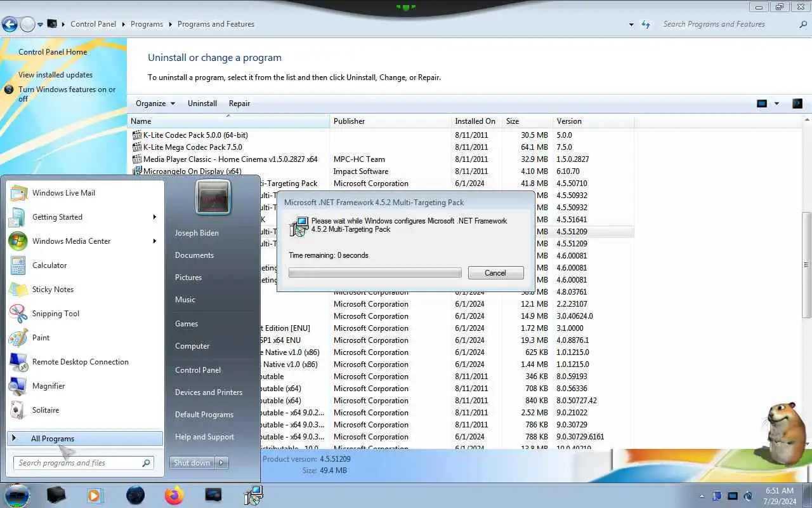Go to Control Panel Home
The width and height of the screenshot is (812, 508).
click(53, 52)
